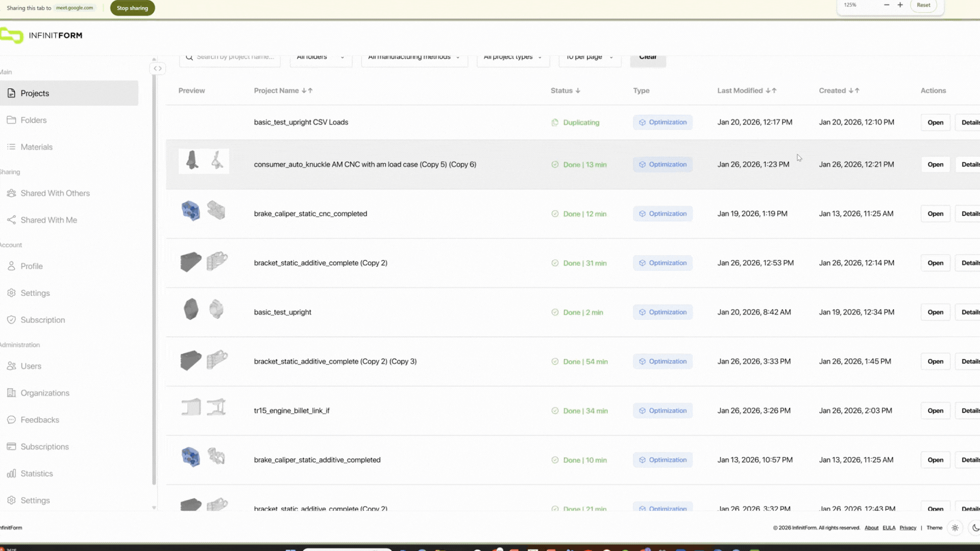Click zoom plus control in top bar

900,5
